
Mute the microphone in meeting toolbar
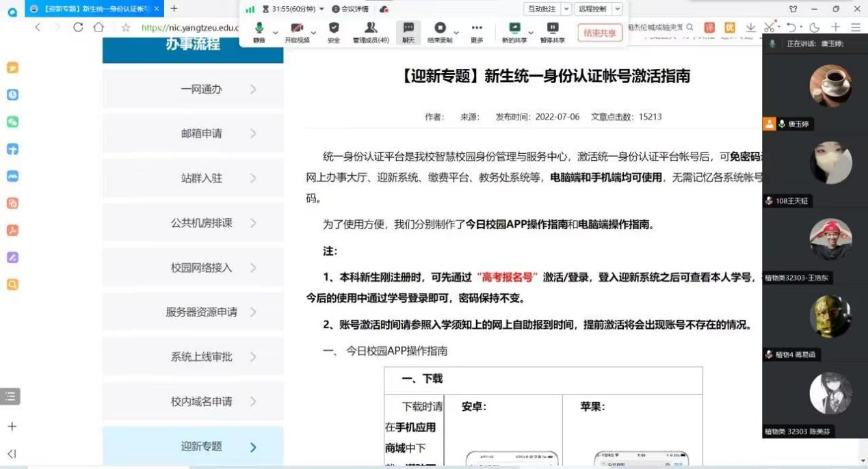coord(259,31)
